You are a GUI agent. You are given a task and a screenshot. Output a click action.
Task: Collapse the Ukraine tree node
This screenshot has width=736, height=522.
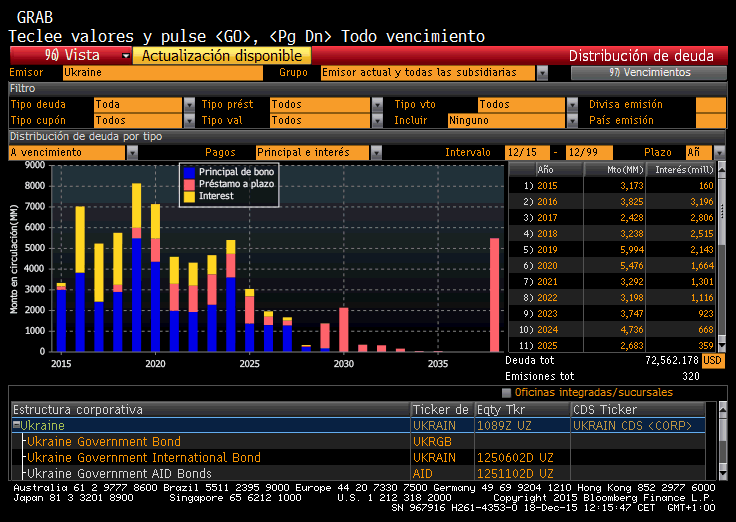pyautogui.click(x=16, y=425)
